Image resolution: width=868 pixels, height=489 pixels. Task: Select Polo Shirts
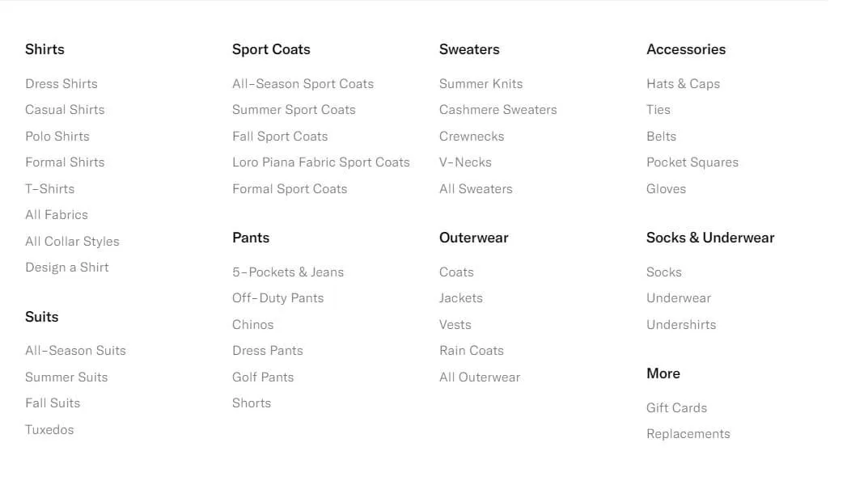[57, 136]
